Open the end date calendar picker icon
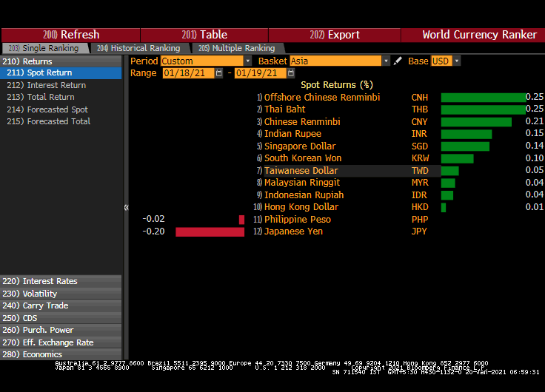Screen dimensions: 545x392 [x=282, y=73]
